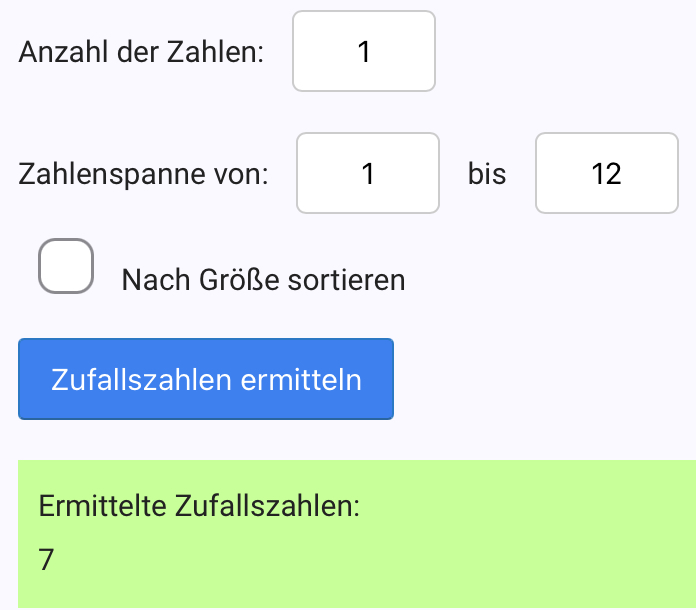Select the 'bis' maximum field showing 12
Image resolution: width=696 pixels, height=610 pixels.
click(x=607, y=174)
